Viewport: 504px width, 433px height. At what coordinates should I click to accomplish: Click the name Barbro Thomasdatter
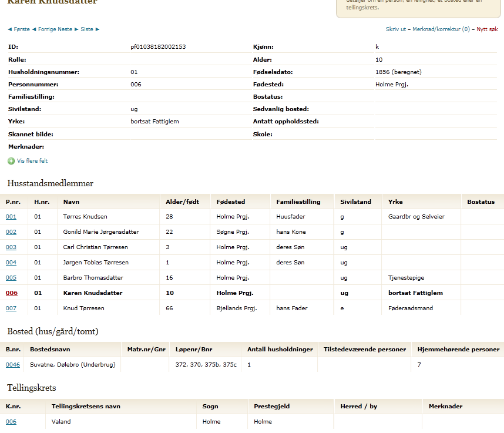point(93,278)
